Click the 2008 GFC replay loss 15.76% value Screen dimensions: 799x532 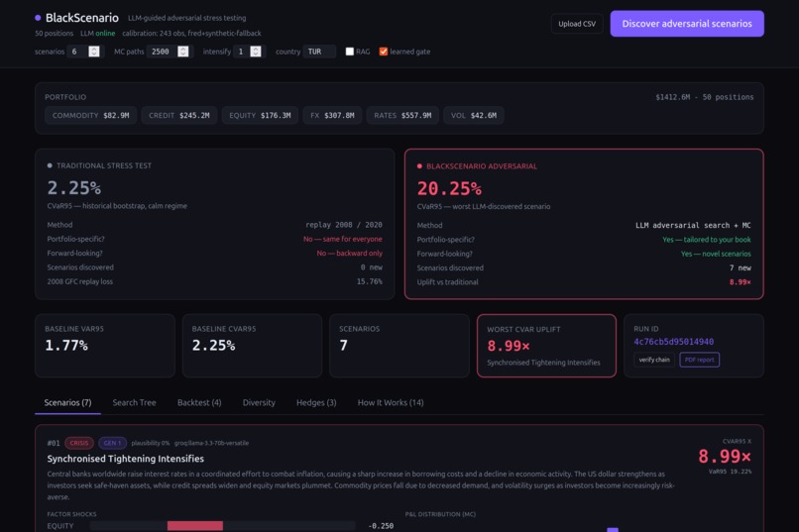370,281
